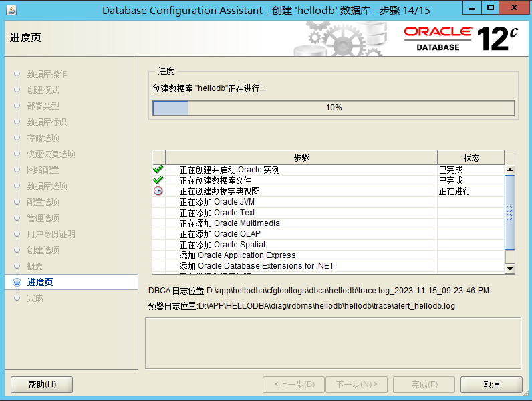
Task: Select 存储选项 in the wizard sidebar
Action: coord(43,138)
